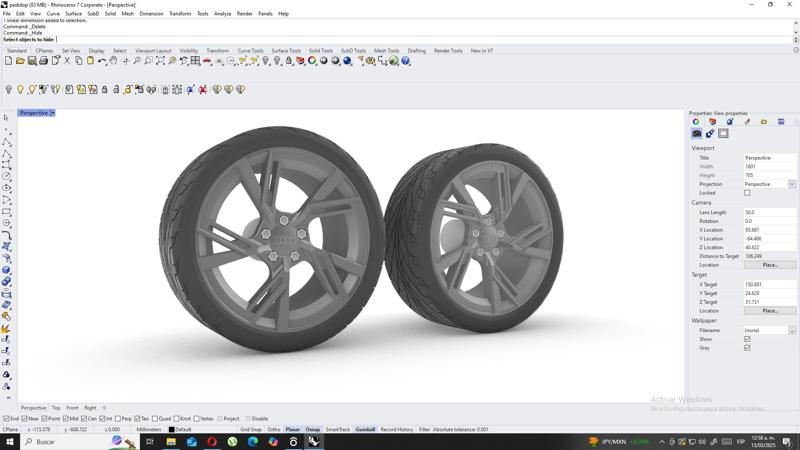Switch to the Mesh Tools toolbar tab

click(x=386, y=50)
